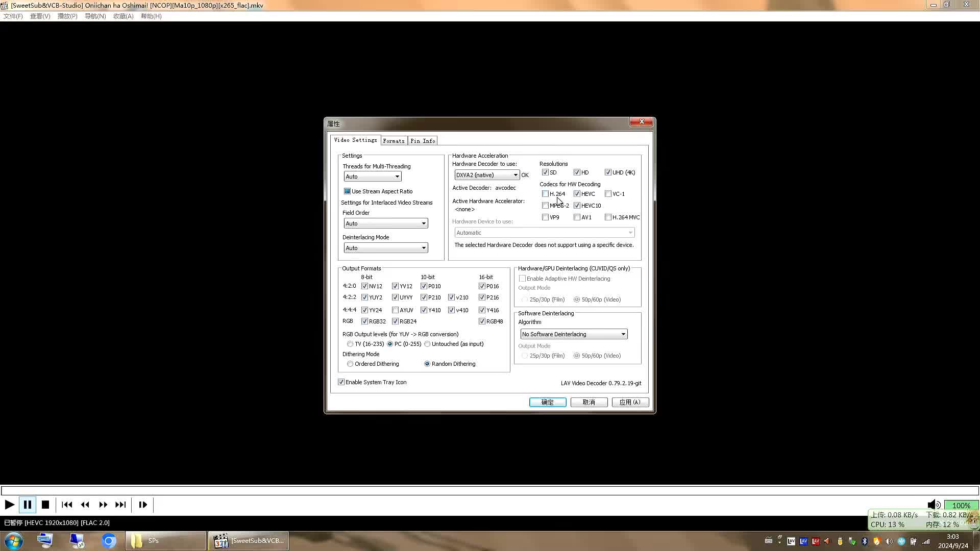Disable the Enable System Tray Icon checkbox
Viewport: 980px width, 551px height.
341,382
